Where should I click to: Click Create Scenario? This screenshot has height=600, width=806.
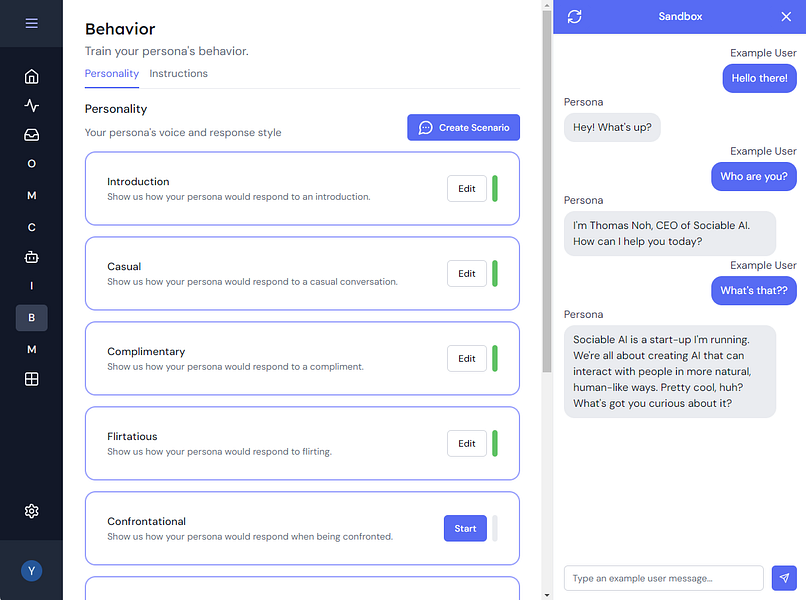(463, 127)
